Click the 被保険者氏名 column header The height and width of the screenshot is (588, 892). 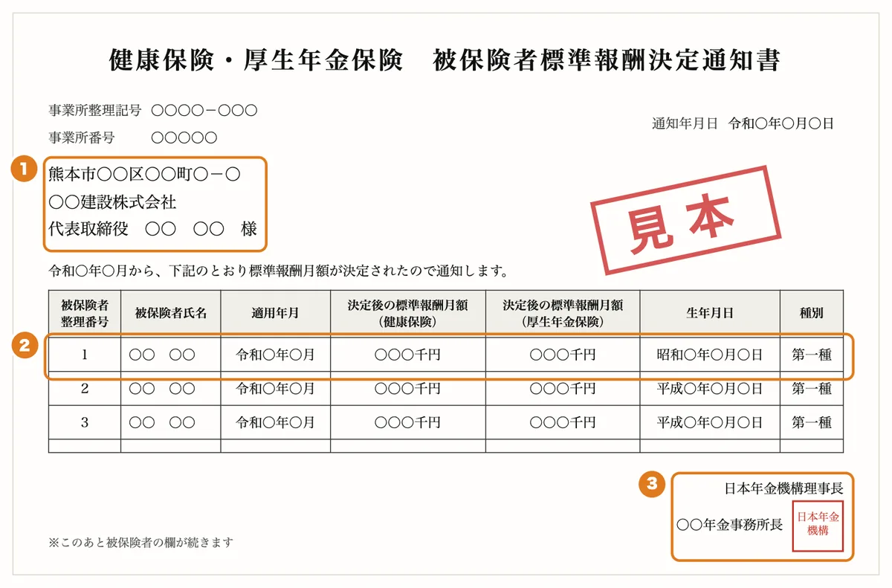170,313
